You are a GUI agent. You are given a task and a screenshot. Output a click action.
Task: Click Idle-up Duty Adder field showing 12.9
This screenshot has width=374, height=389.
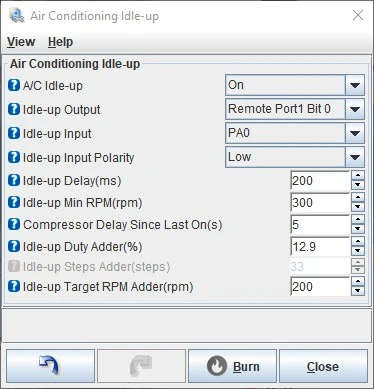(320, 247)
